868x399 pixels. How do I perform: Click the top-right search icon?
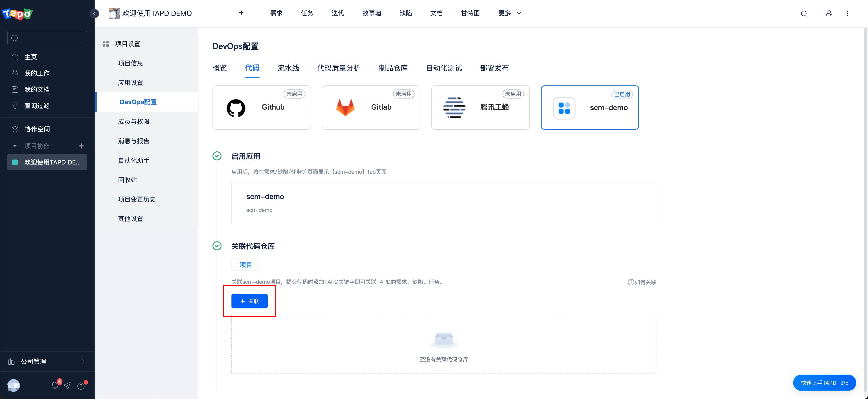[x=804, y=14]
